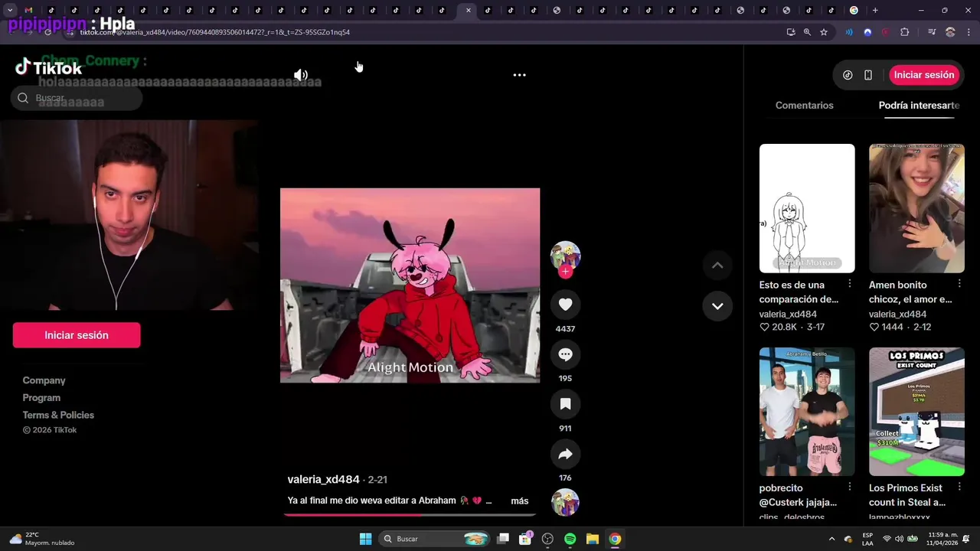The height and width of the screenshot is (551, 980).
Task: Open the 'Los Primos Exist count' thumbnail
Action: tap(916, 412)
